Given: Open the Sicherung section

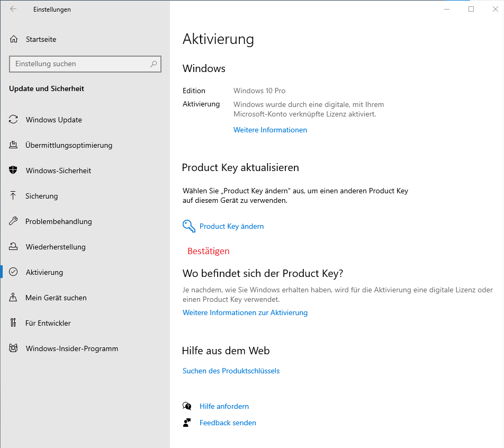Looking at the screenshot, I should point(41,196).
